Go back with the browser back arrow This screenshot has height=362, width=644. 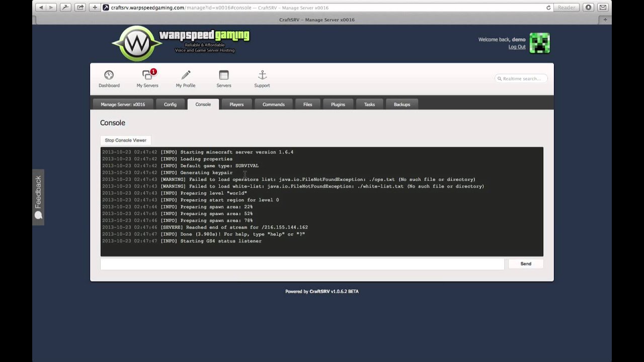[x=41, y=8]
